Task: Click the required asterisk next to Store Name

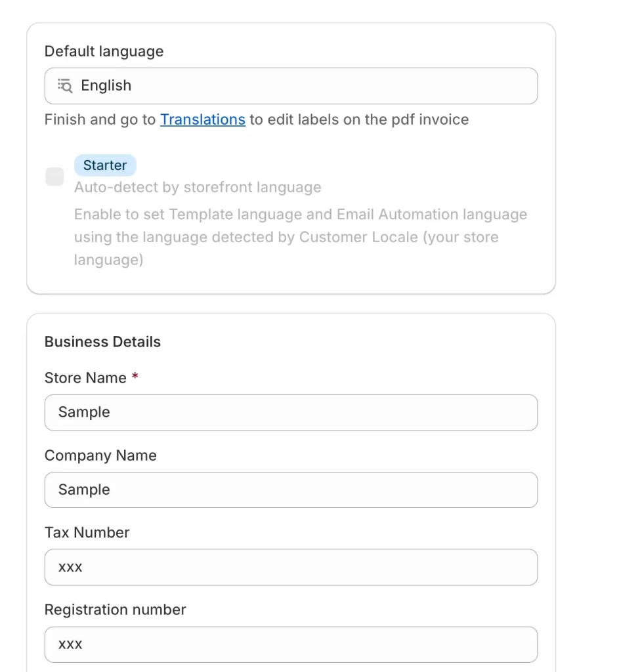Action: [x=135, y=377]
